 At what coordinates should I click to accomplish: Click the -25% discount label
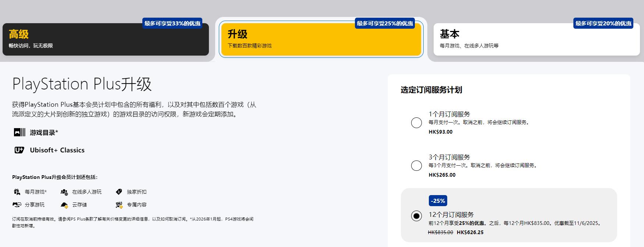438,201
